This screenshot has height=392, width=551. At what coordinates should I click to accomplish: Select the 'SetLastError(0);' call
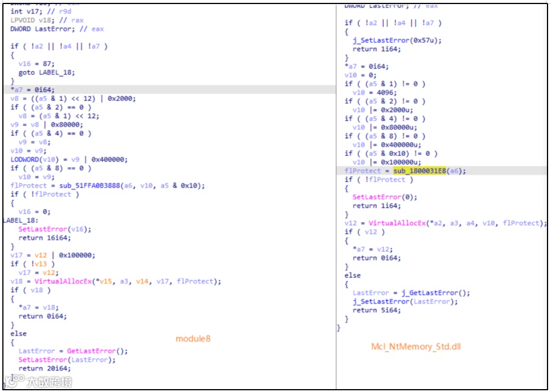[385, 197]
